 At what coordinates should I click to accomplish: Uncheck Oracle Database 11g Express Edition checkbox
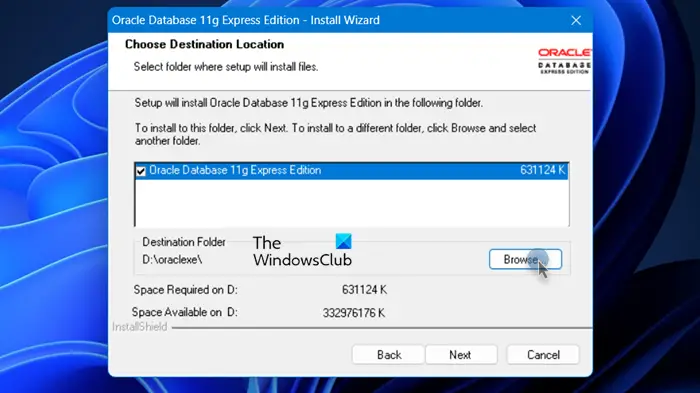[141, 171]
